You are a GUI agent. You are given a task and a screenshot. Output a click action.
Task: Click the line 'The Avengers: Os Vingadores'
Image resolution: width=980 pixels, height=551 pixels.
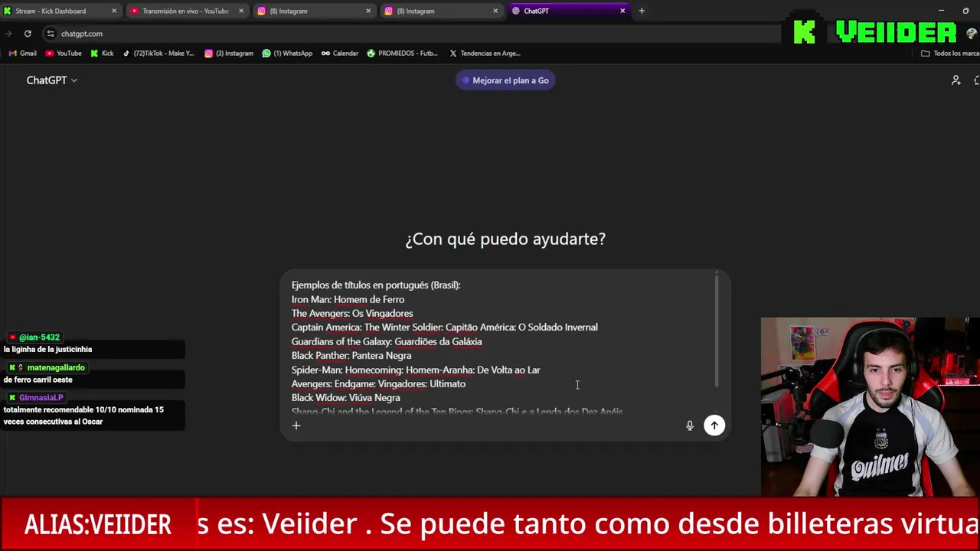352,313
